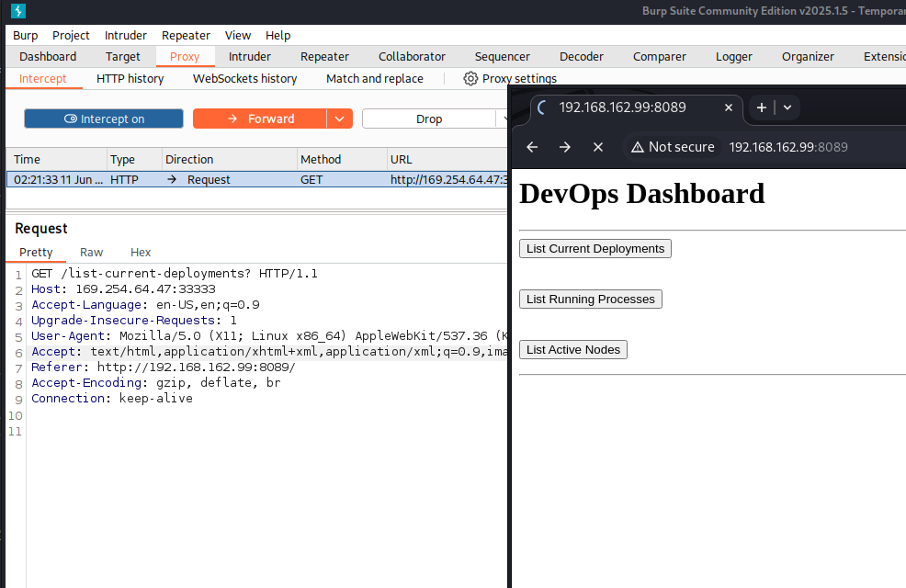This screenshot has height=588, width=906.
Task: Open the Repeater menu in menu bar
Action: point(186,35)
